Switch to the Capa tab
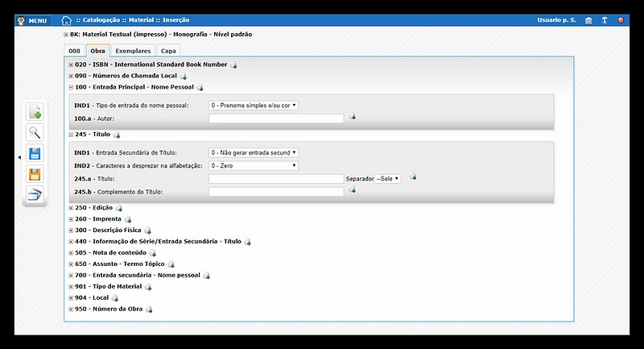This screenshot has height=349, width=644. point(169,50)
